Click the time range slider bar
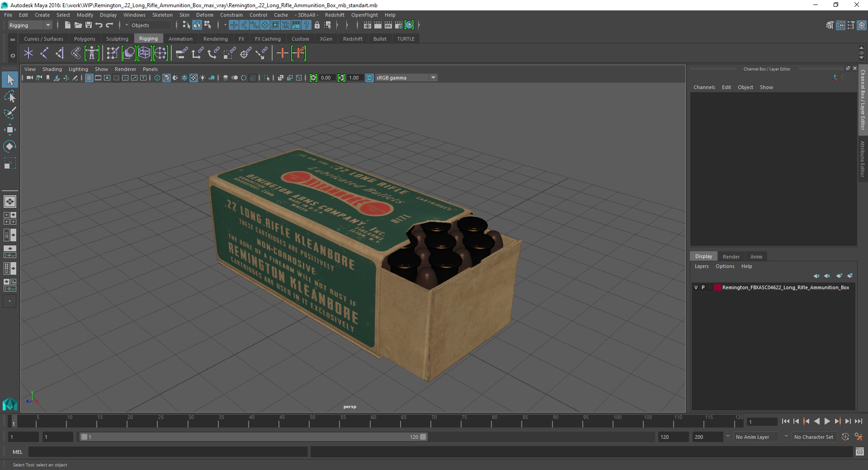The width and height of the screenshot is (868, 470). [x=253, y=437]
